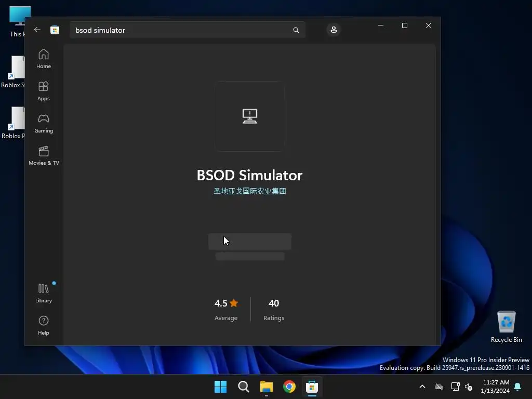Close the Microsoft Store window

(429, 25)
